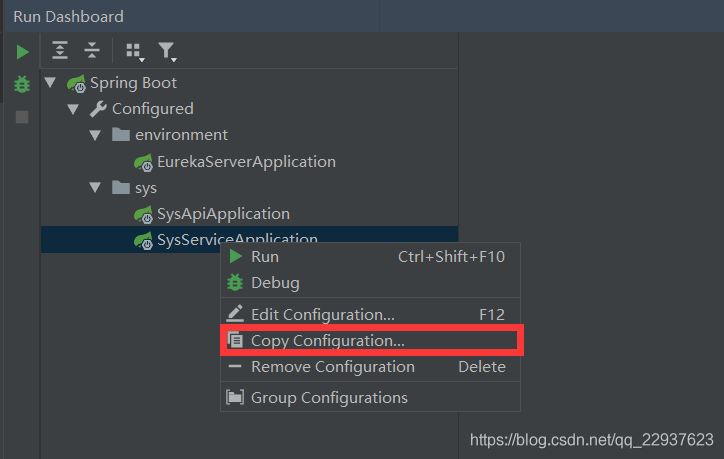Choose Debug from the context menu

pos(370,283)
